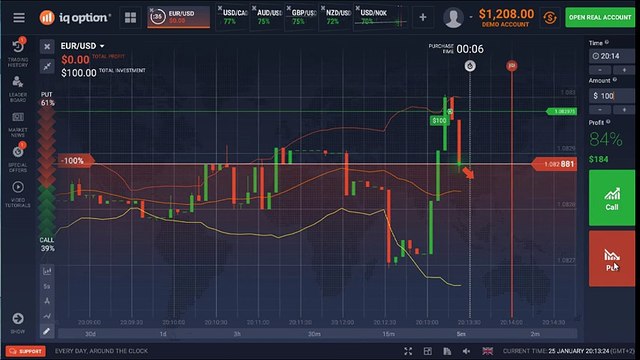Select the 3h time range

[x=237, y=334]
